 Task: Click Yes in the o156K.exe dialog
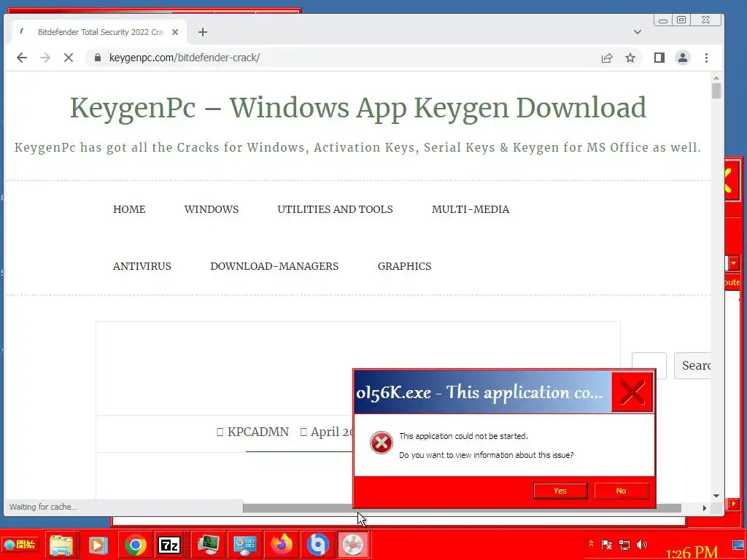560,491
